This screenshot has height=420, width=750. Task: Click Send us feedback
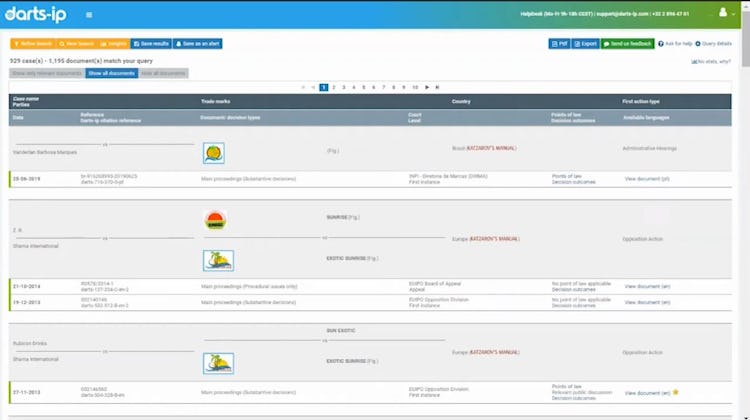[x=628, y=44]
